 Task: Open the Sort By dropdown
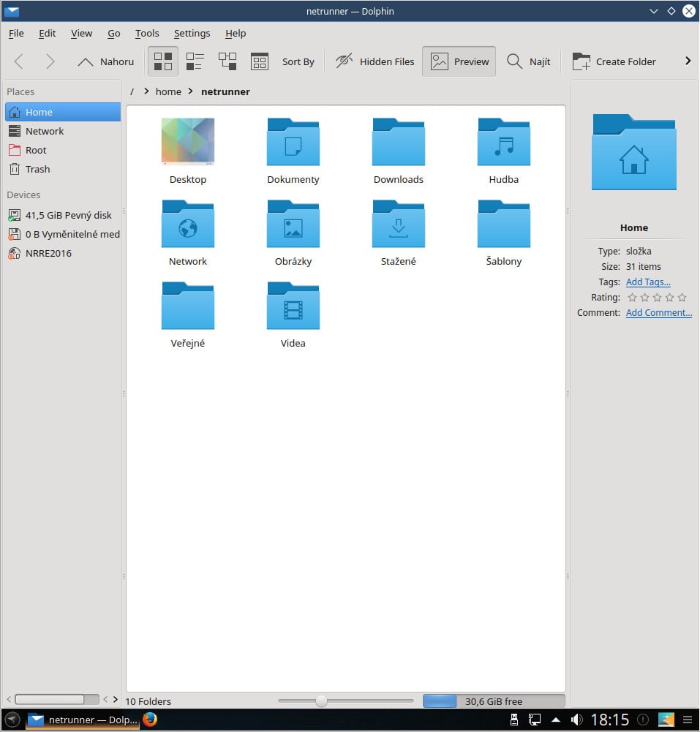point(298,61)
